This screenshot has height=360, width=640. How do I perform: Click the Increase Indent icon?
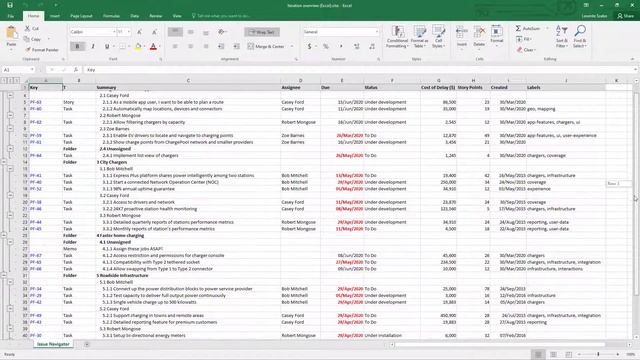(236, 47)
